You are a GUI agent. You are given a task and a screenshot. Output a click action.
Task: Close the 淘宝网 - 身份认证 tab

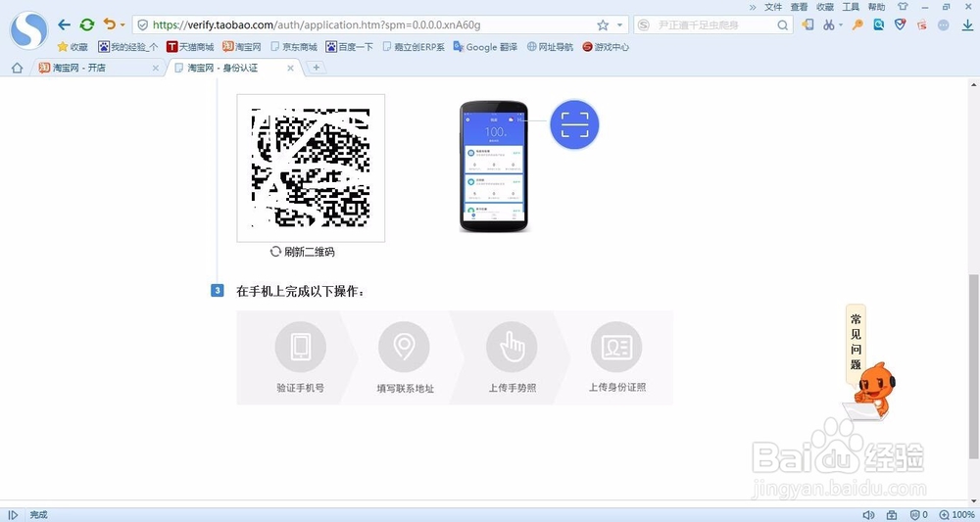click(x=291, y=68)
